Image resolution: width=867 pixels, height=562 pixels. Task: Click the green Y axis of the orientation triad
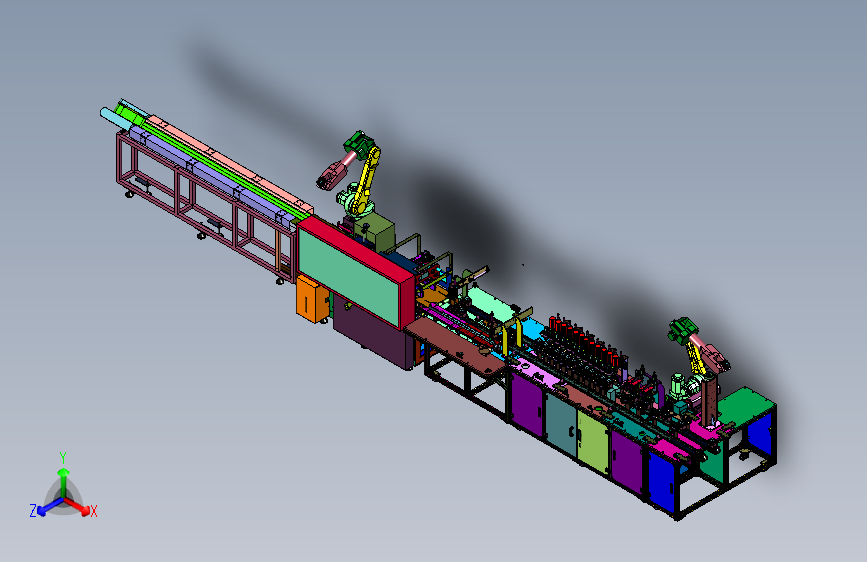point(63,476)
